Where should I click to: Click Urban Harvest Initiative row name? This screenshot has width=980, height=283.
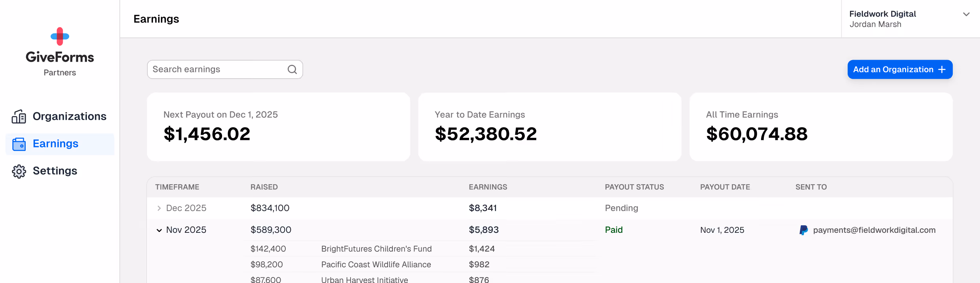(364, 279)
